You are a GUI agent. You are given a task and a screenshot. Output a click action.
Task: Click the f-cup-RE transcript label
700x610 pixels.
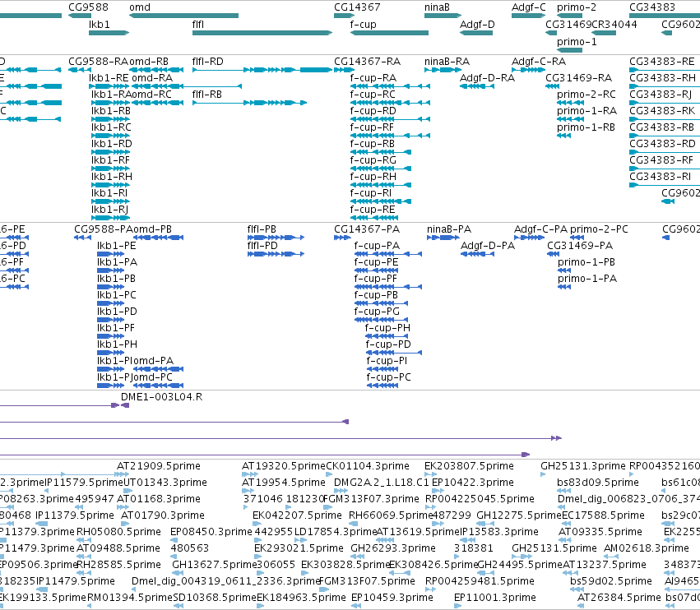pyautogui.click(x=373, y=210)
